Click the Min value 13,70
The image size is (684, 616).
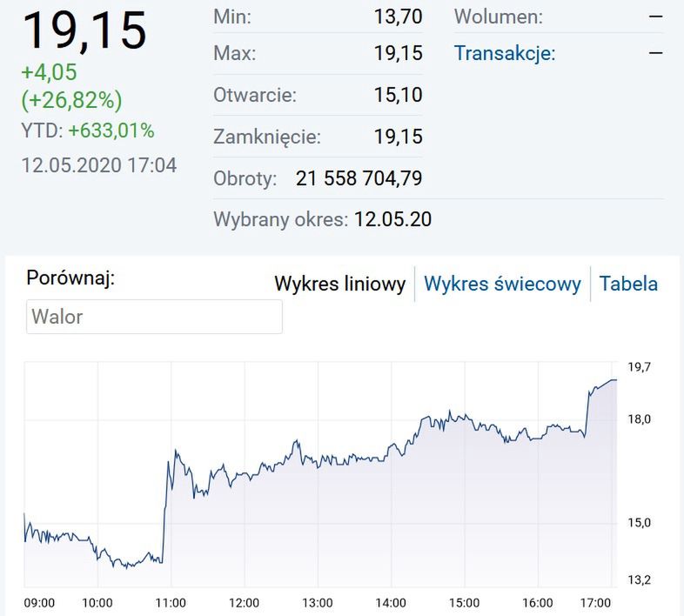pos(398,17)
